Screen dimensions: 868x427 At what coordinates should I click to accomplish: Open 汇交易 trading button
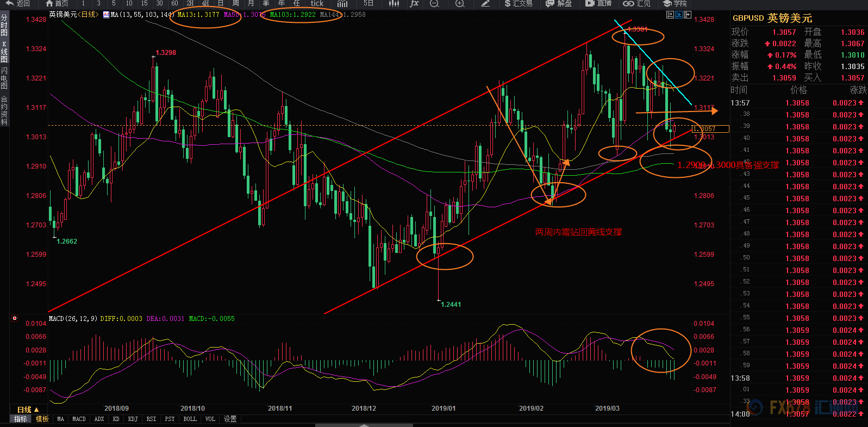point(518,3)
